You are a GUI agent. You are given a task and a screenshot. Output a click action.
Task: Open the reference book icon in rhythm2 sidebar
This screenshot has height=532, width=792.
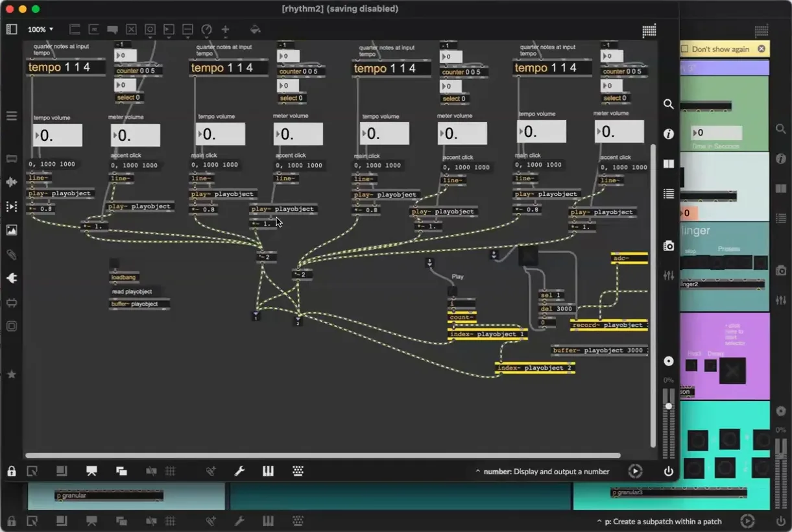[x=669, y=163]
